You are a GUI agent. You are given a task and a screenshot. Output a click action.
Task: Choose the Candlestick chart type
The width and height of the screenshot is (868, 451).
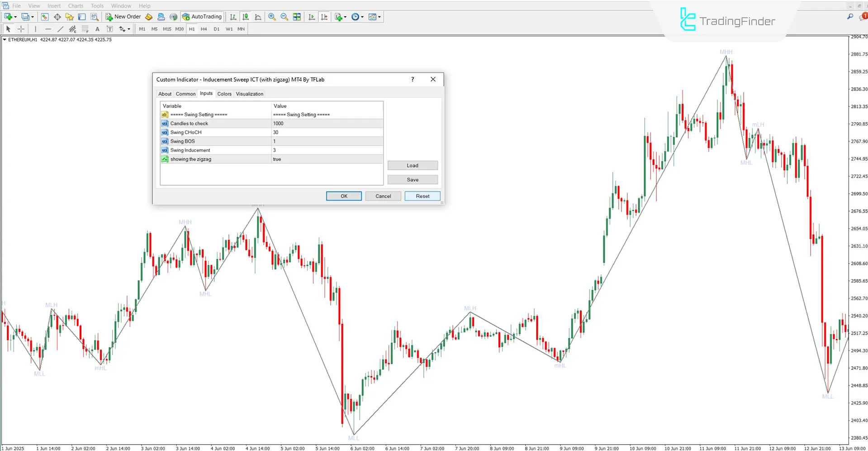pyautogui.click(x=246, y=17)
